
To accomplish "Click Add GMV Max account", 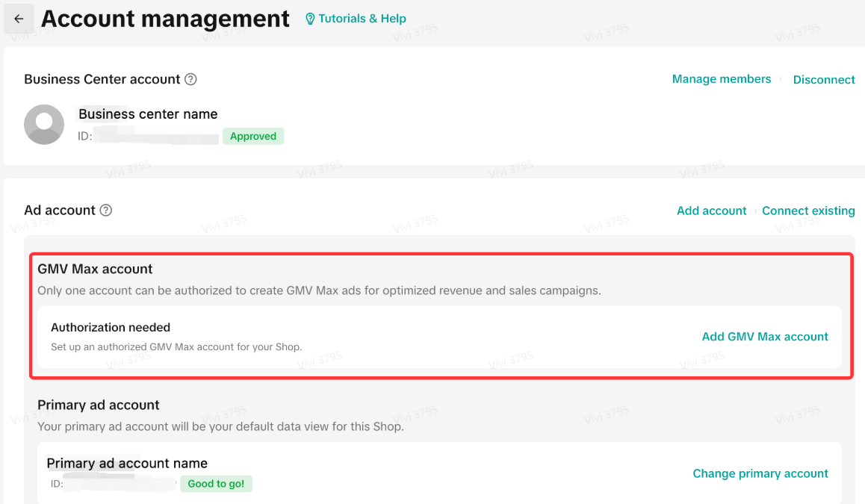I will 764,337.
